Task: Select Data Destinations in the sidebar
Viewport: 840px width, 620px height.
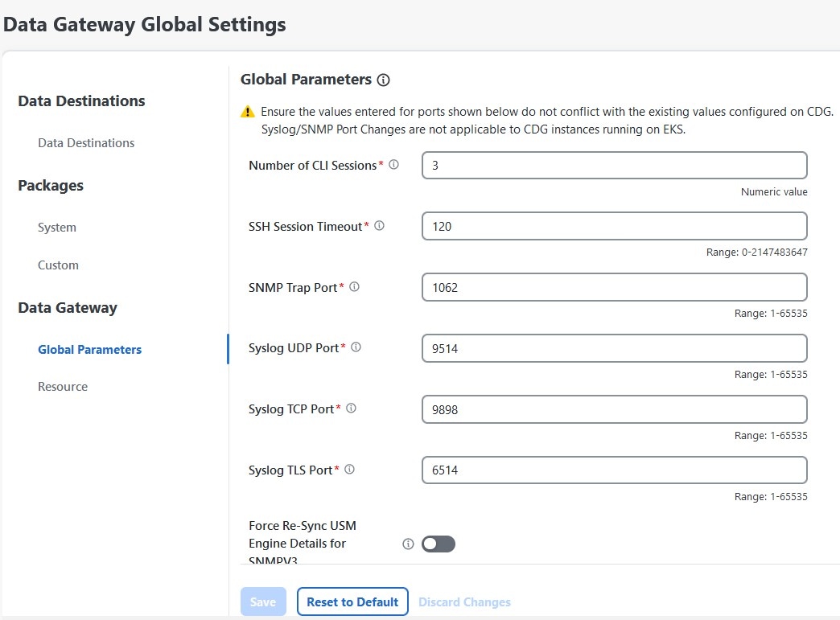Action: [85, 142]
